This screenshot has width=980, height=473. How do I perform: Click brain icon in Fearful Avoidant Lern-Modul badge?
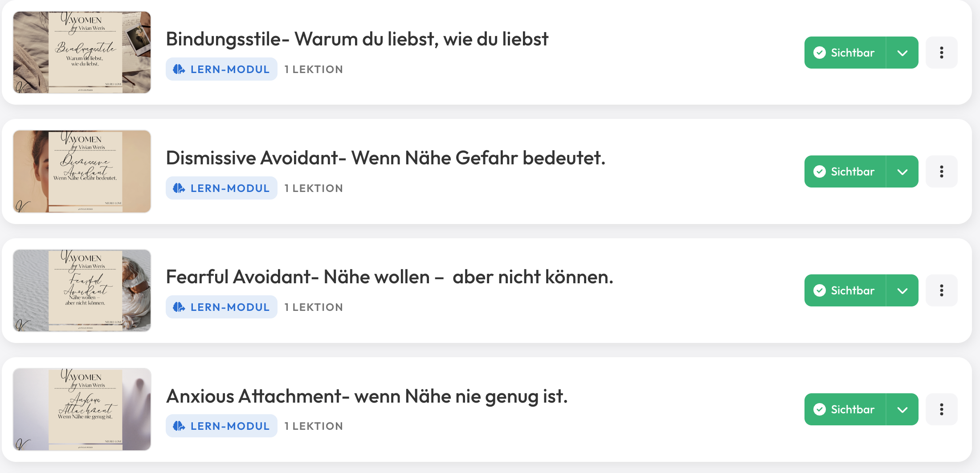pyautogui.click(x=179, y=307)
